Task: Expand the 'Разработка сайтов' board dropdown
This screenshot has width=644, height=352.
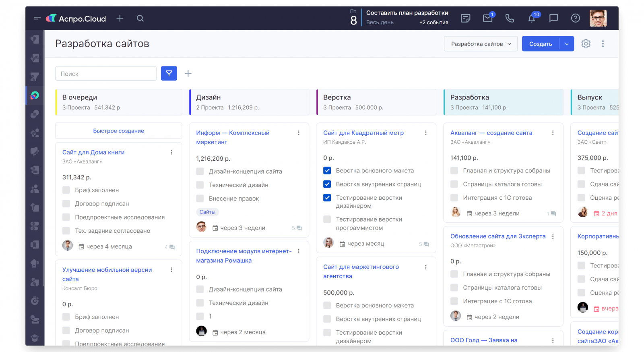Action: (481, 44)
